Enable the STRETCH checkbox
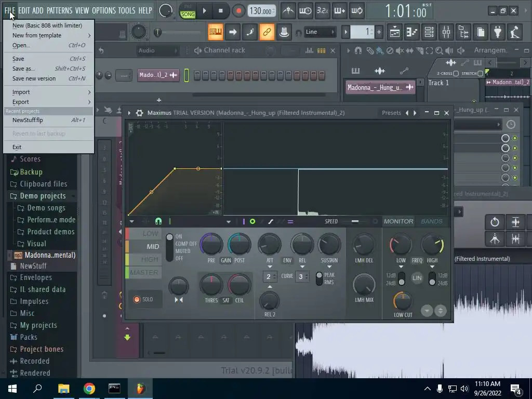This screenshot has height=399, width=532. [x=480, y=73]
